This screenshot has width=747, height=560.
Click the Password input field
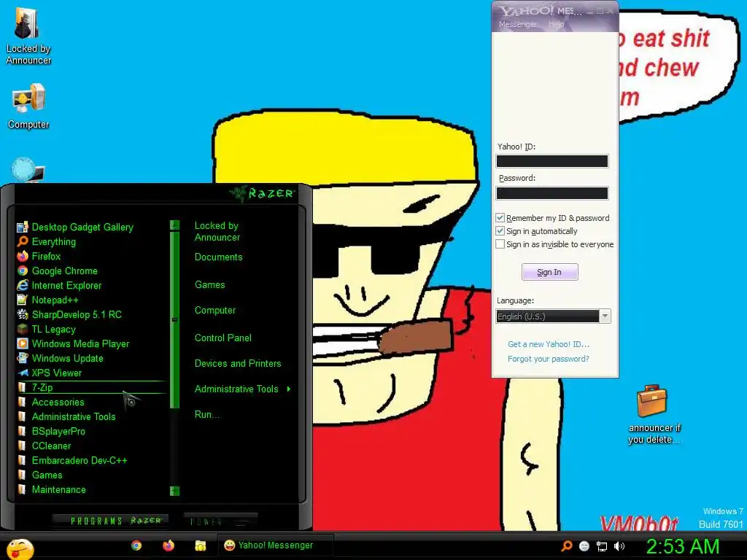pos(552,192)
